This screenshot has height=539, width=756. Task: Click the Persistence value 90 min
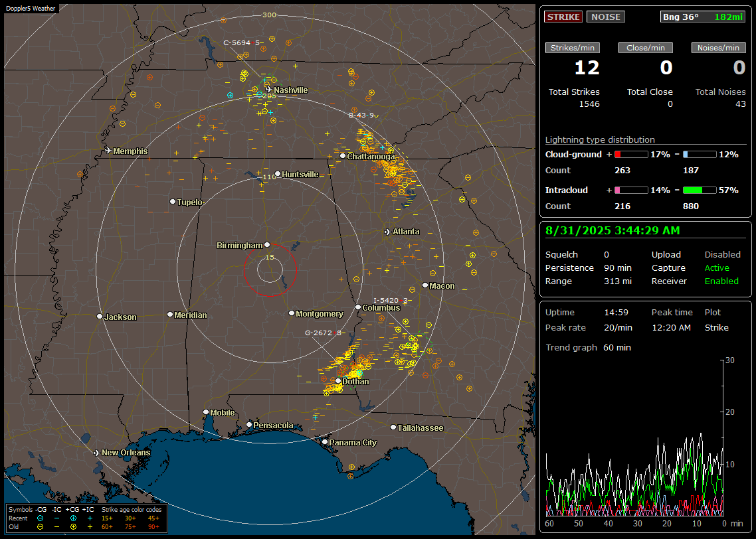tap(618, 268)
